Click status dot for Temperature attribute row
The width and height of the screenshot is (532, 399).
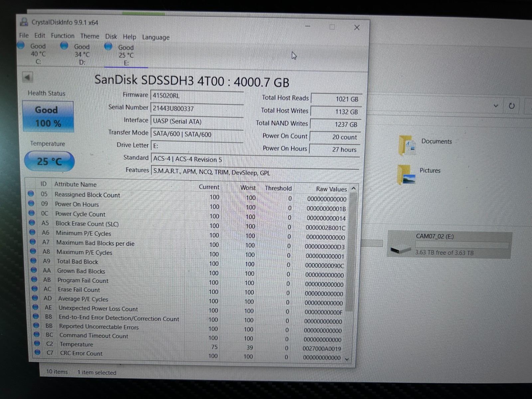click(x=37, y=343)
